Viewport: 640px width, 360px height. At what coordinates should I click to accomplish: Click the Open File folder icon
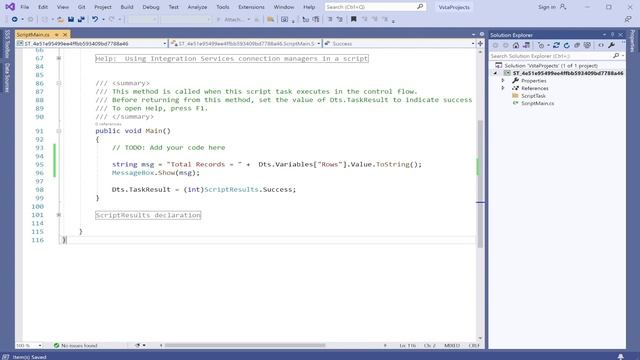click(x=60, y=19)
